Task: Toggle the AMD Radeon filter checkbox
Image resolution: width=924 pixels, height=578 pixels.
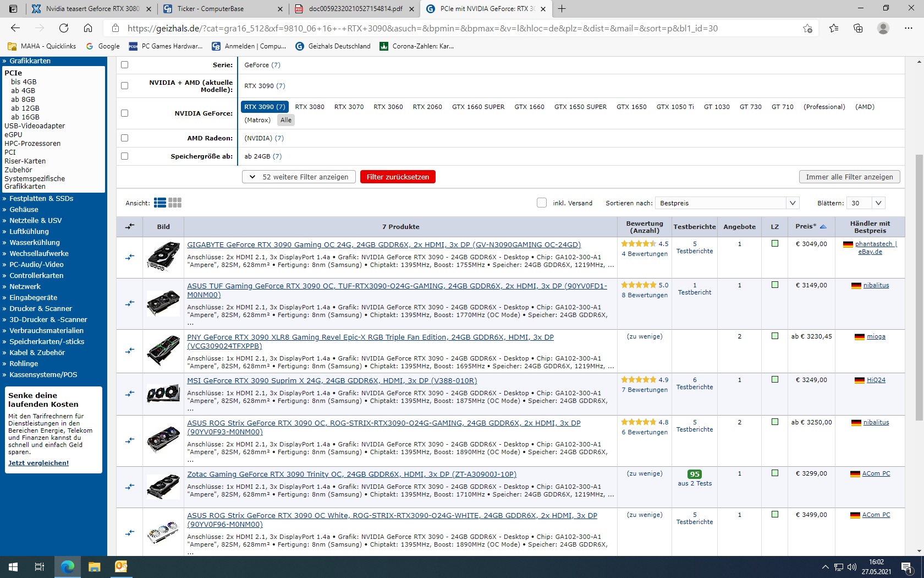Action: 124,138
